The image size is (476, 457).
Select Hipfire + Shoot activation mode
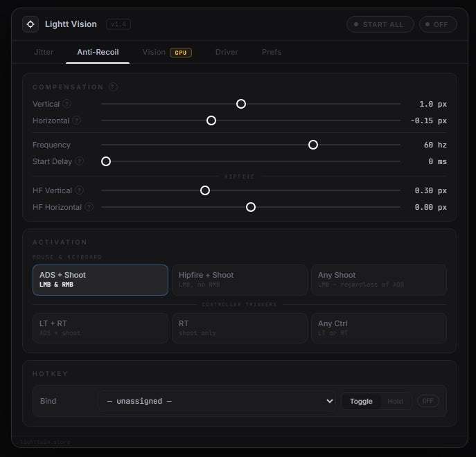point(240,280)
